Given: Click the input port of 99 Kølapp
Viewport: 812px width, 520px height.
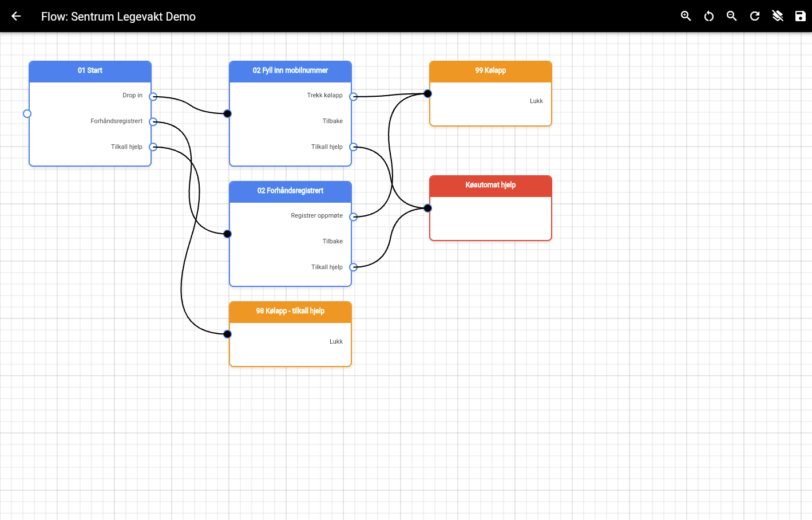Looking at the screenshot, I should click(x=427, y=93).
